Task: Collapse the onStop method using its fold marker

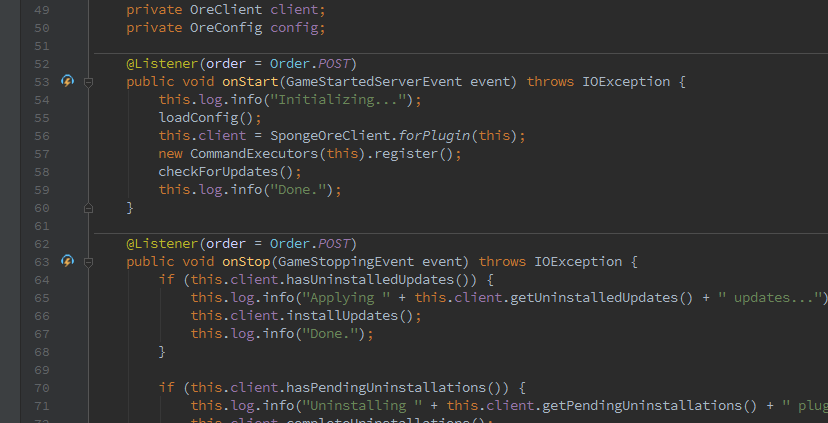Action: click(x=88, y=261)
